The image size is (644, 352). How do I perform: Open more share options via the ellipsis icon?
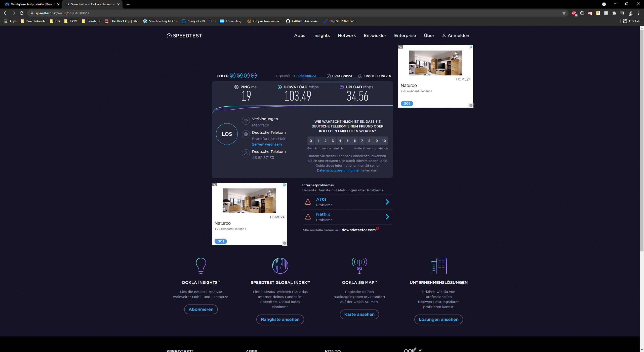(x=254, y=75)
